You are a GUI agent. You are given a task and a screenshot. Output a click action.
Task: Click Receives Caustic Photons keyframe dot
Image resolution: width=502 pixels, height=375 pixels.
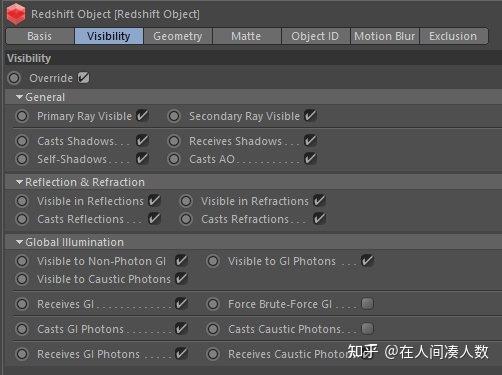click(213, 354)
